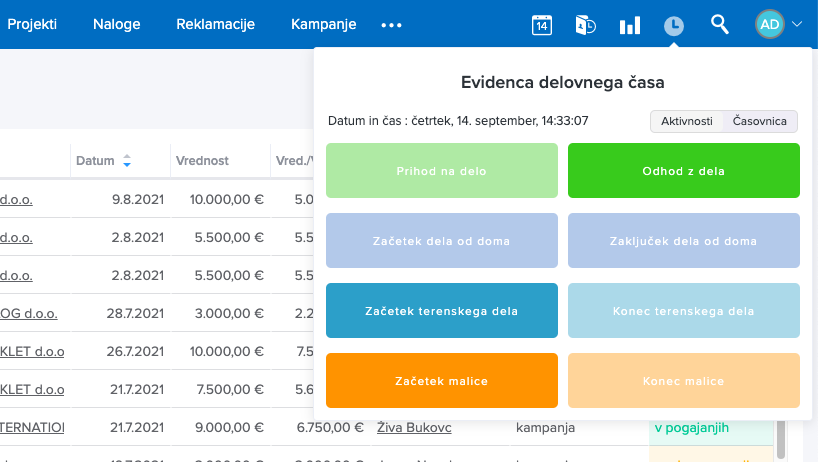The width and height of the screenshot is (818, 462).
Task: Open the Projekti menu
Action: pyautogui.click(x=32, y=24)
